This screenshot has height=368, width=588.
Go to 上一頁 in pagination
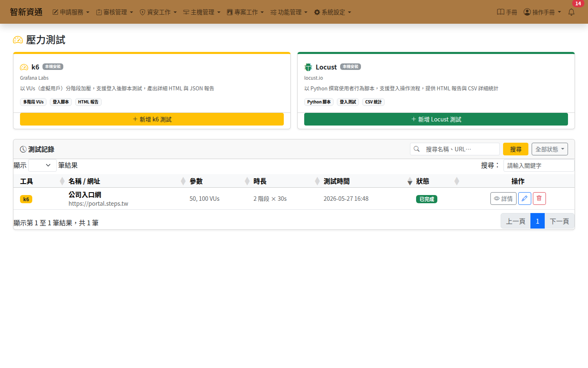point(516,221)
